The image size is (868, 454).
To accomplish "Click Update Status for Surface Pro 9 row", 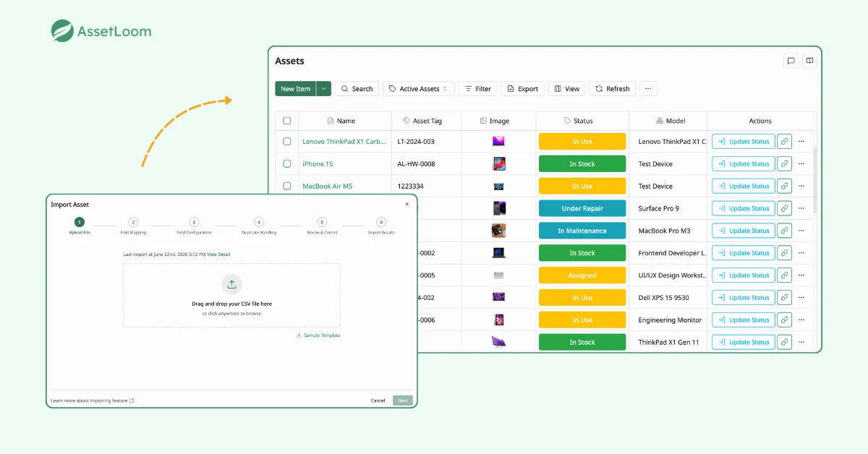I will (x=744, y=208).
